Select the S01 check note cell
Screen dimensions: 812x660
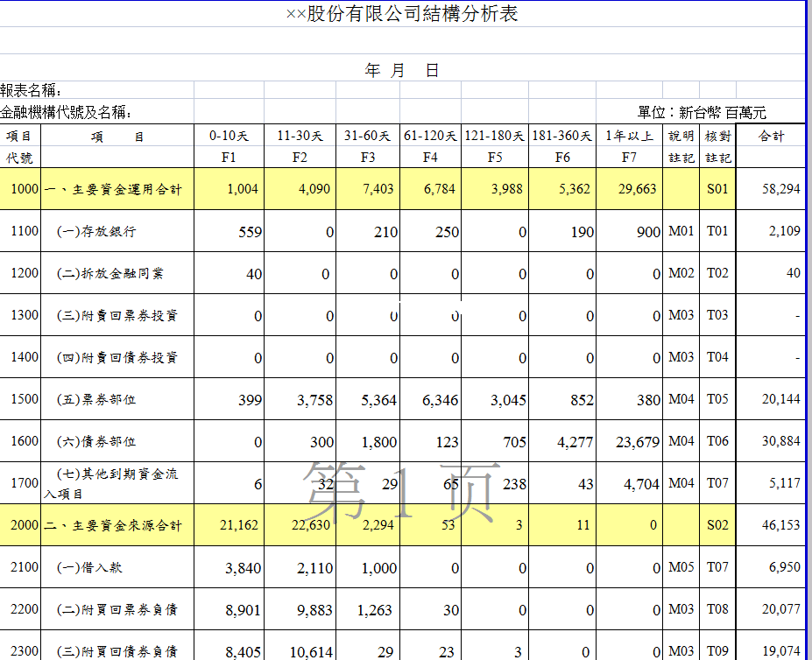tap(717, 189)
